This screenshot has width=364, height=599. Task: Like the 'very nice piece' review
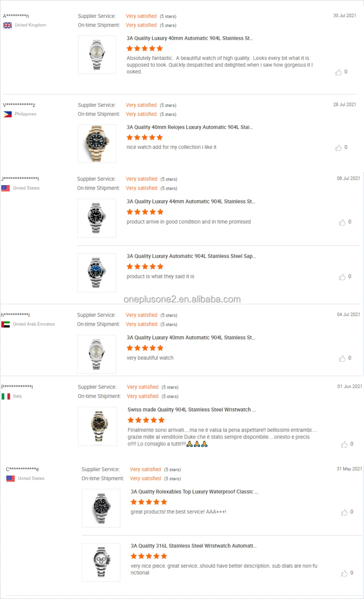click(344, 573)
